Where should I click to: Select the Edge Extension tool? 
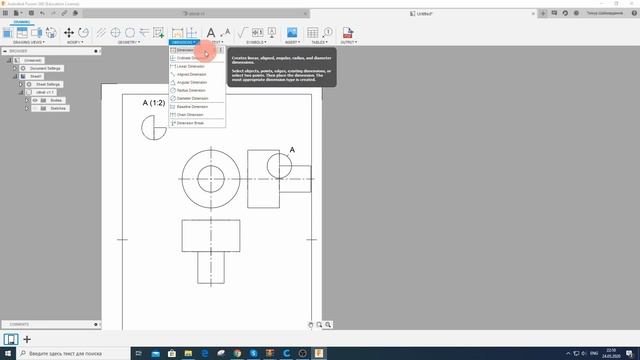(144, 33)
